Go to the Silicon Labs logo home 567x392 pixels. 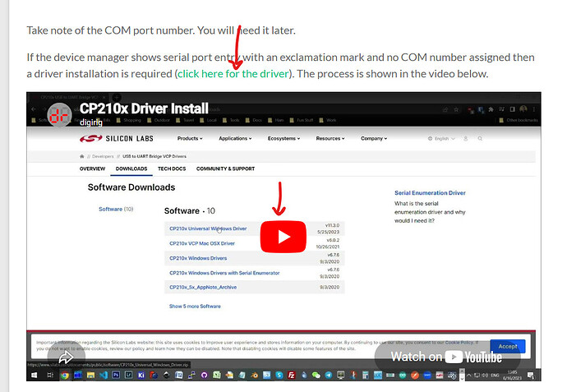click(x=117, y=139)
